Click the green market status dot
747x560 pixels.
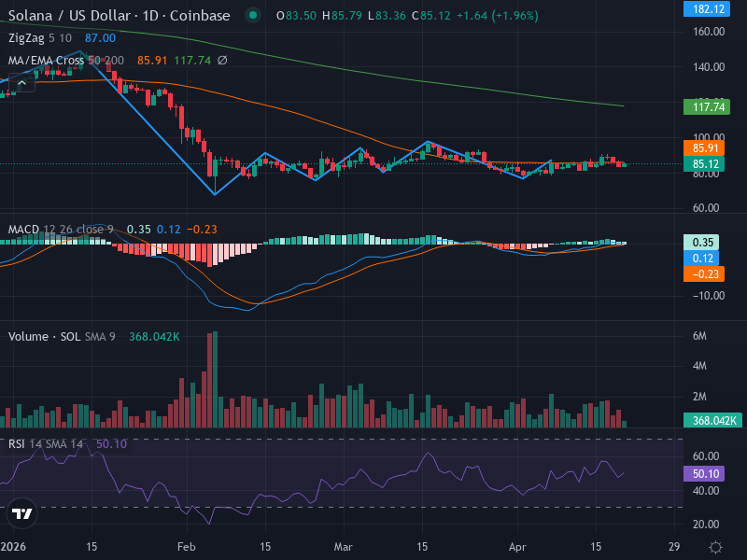point(253,15)
